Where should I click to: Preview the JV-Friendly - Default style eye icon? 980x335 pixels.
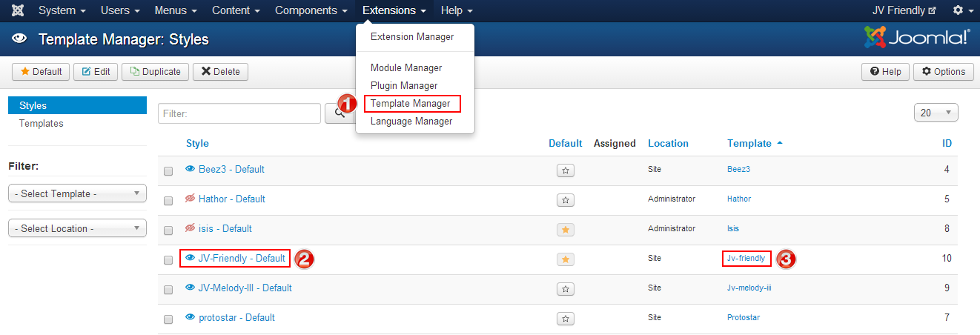190,258
